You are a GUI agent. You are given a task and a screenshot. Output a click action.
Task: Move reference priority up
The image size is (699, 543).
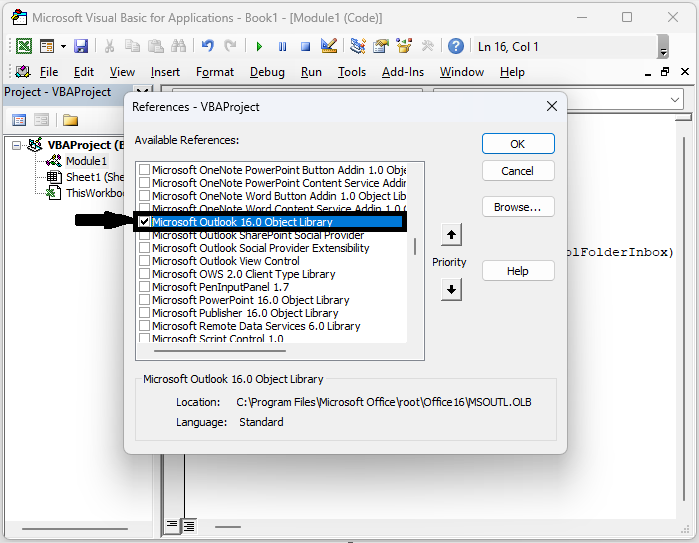point(451,234)
